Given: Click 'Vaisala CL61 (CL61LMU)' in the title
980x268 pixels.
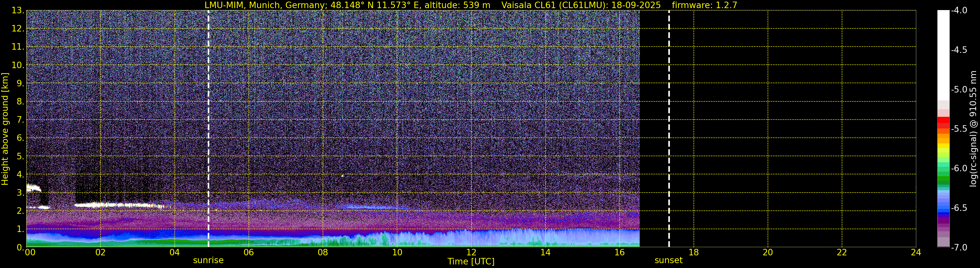Looking at the screenshot, I should [554, 5].
